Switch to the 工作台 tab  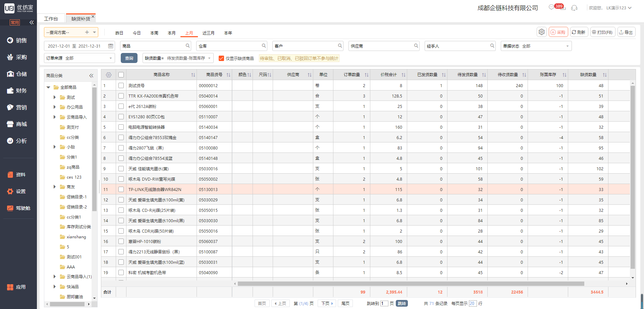(x=51, y=19)
